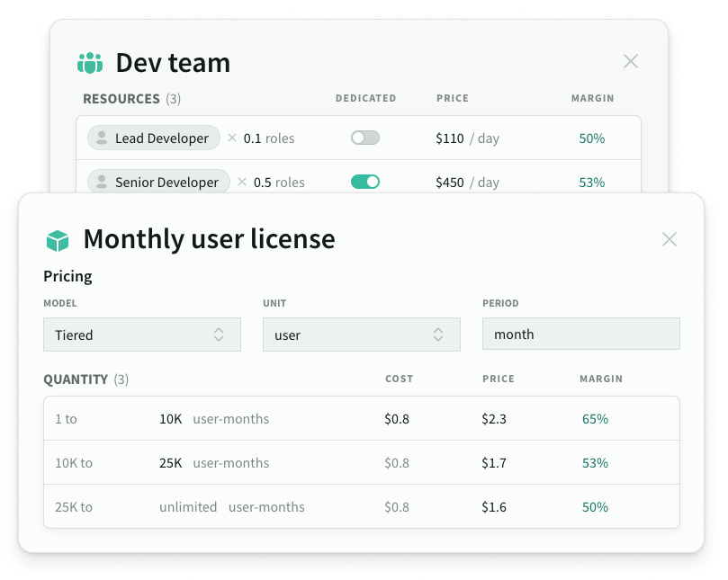
Task: Enable dedicated toggle for Lead Developer
Action: coord(365,138)
